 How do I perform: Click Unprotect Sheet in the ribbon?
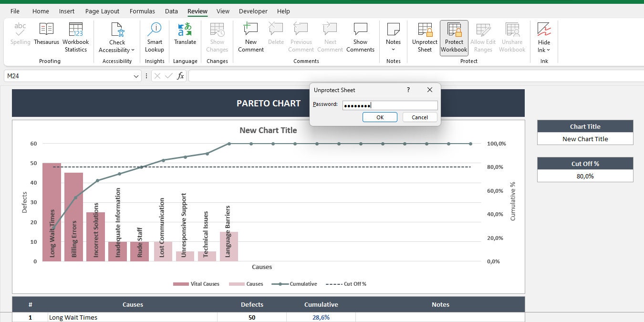[x=424, y=37]
